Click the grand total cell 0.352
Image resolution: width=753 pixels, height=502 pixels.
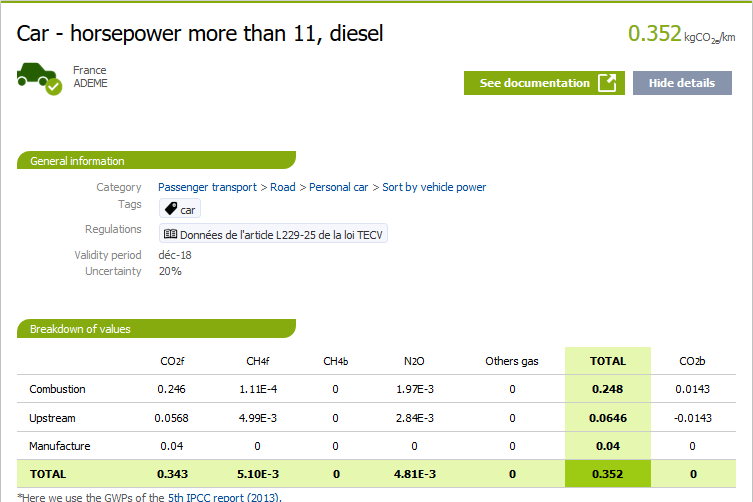click(x=607, y=474)
